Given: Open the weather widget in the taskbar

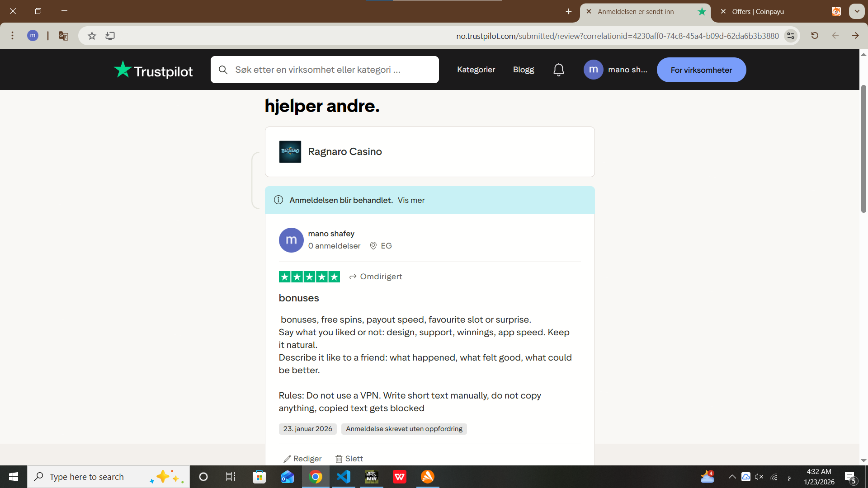Looking at the screenshot, I should point(708,477).
